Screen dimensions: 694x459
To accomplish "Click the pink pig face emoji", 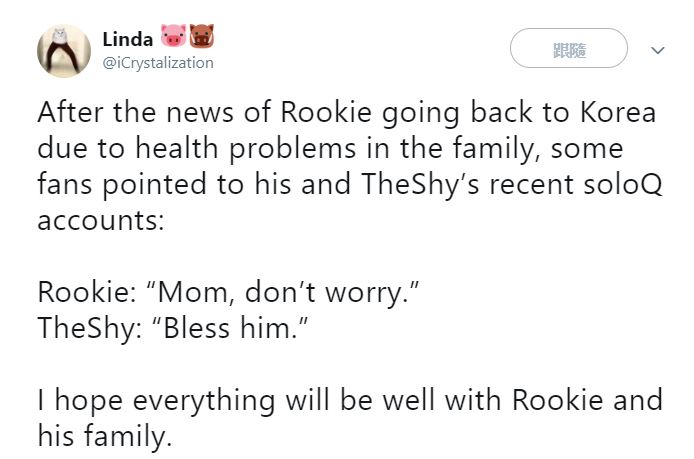I will (174, 35).
